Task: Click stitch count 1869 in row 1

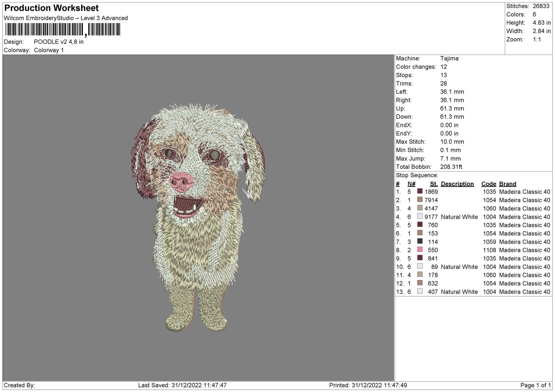Action: point(431,192)
